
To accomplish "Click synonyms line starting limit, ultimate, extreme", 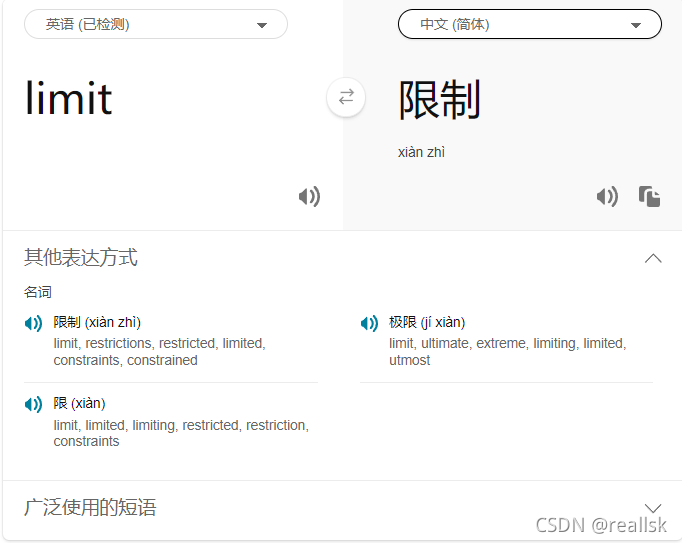I will [x=508, y=352].
